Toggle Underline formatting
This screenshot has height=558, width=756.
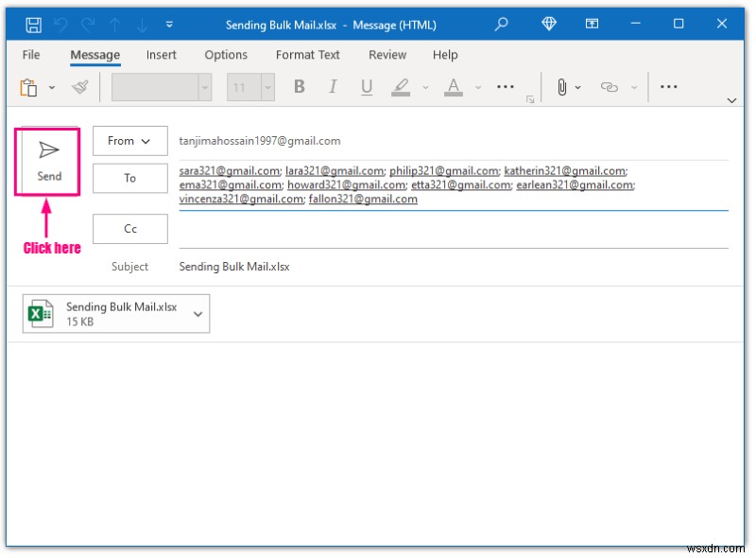point(366,87)
